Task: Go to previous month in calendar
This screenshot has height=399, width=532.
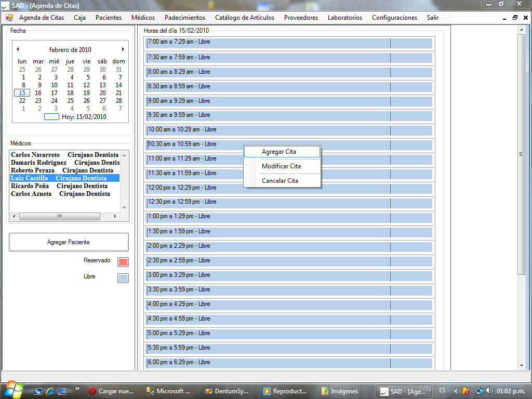Action: [18, 49]
